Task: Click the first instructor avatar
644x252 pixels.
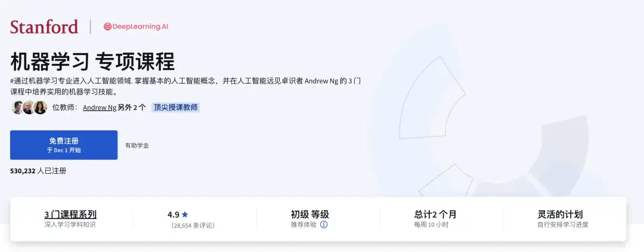Action: pyautogui.click(x=17, y=107)
